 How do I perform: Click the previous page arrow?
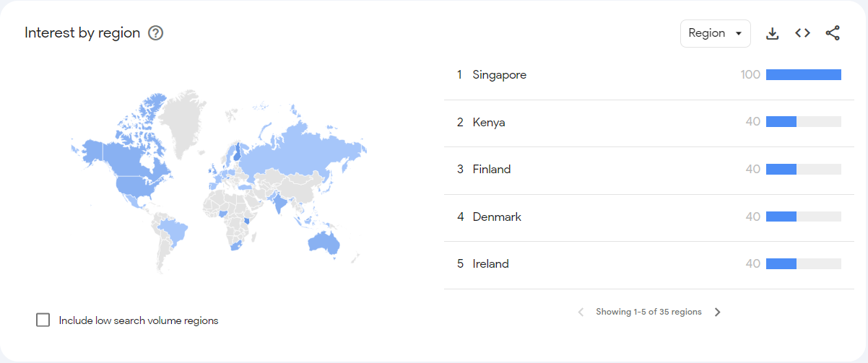click(581, 312)
